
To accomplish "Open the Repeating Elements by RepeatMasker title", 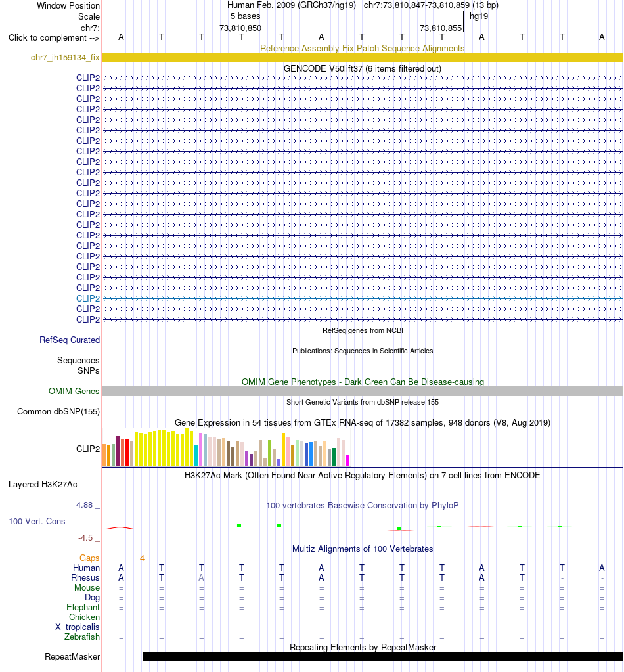I will tap(363, 647).
